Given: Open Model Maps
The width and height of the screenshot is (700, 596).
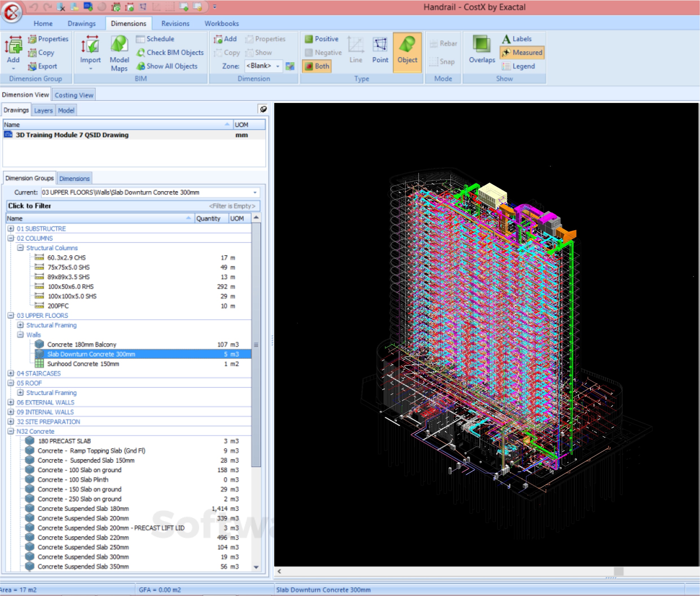Looking at the screenshot, I should (x=119, y=53).
